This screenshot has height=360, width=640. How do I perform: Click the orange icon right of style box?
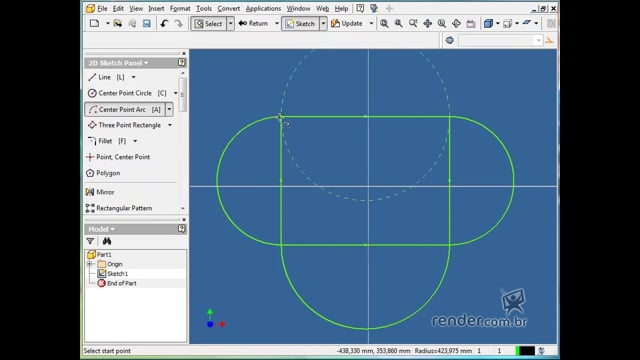549,40
